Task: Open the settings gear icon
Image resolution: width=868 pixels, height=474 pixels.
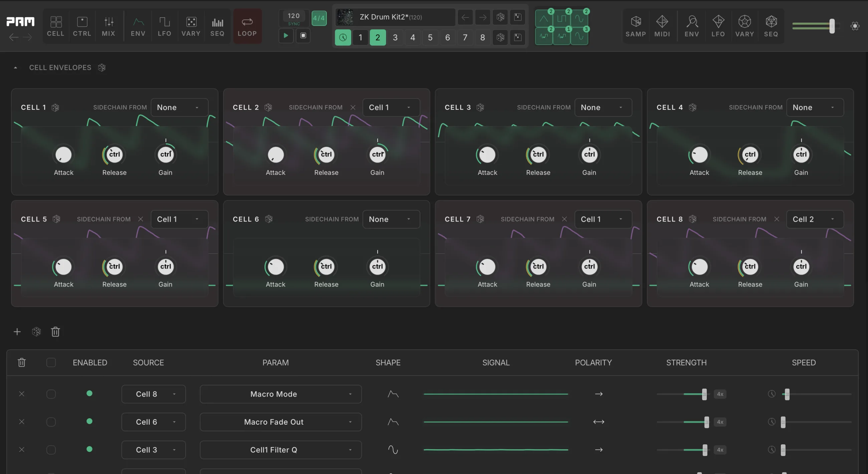Action: point(855,26)
